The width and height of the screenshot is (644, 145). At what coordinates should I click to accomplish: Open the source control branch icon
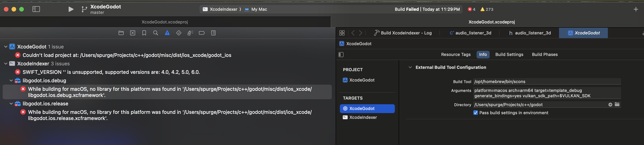84,9
